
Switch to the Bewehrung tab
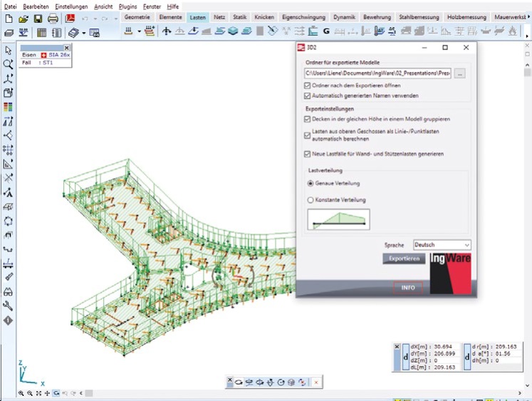[x=377, y=17]
